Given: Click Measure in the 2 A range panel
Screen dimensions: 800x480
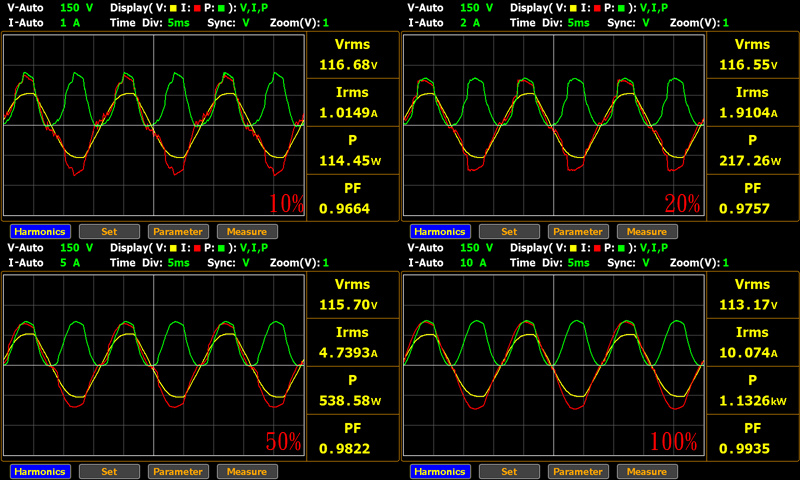Looking at the screenshot, I should coord(647,232).
